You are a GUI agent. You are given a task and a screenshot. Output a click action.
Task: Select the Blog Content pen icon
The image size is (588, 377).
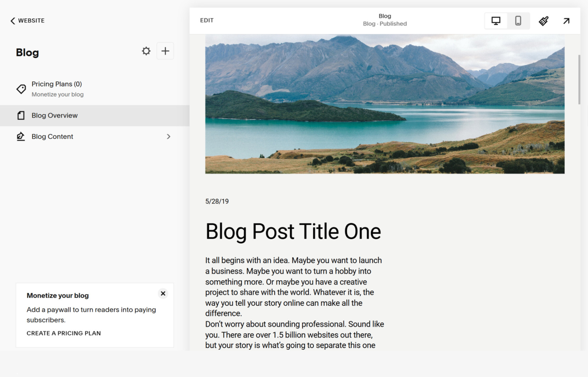pos(21,136)
